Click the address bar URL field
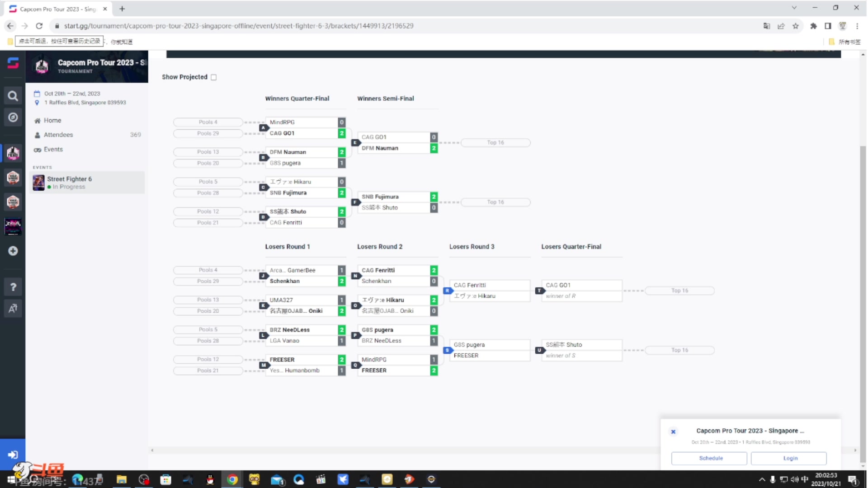 point(407,26)
